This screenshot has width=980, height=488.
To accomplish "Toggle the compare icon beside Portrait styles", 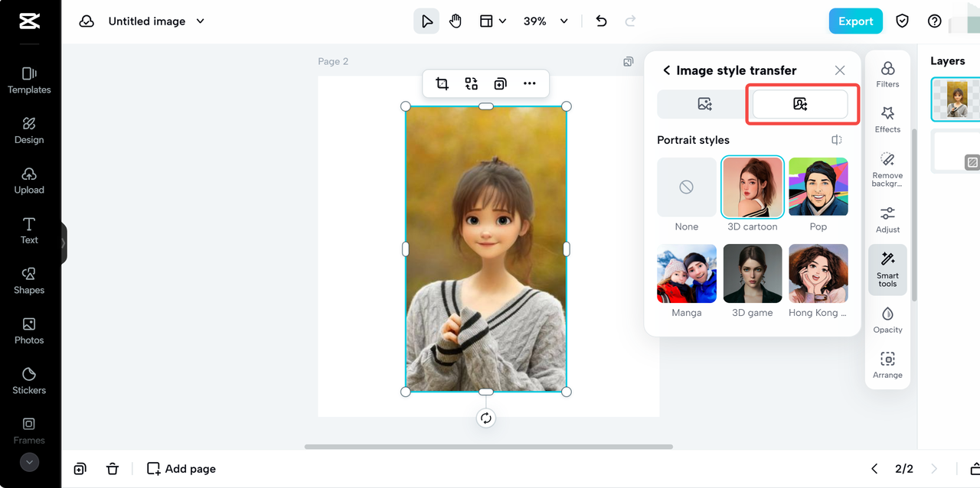I will pyautogui.click(x=837, y=140).
